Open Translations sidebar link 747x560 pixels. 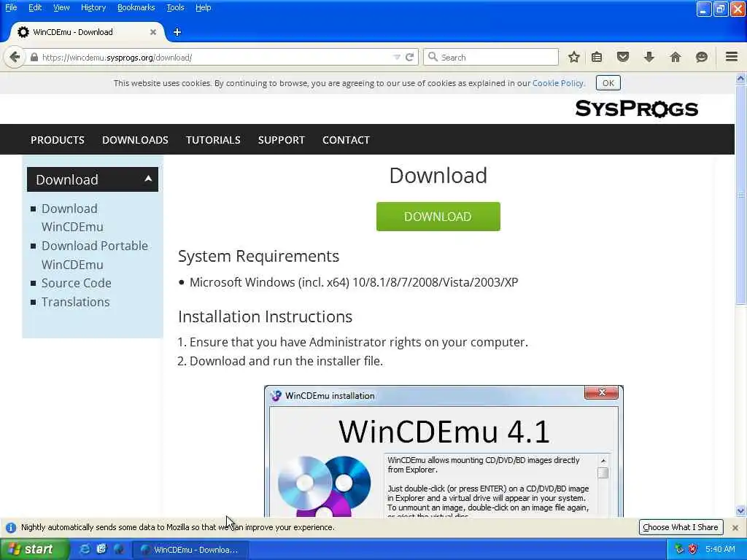click(75, 302)
